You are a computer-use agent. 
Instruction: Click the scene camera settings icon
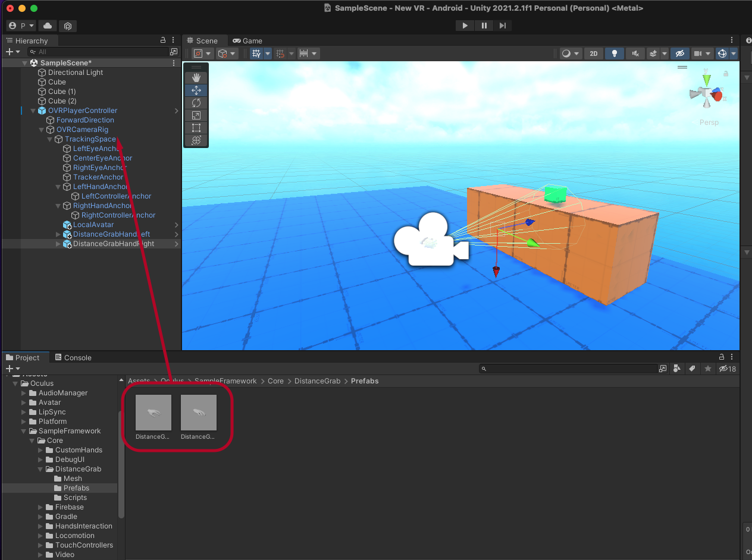click(697, 54)
